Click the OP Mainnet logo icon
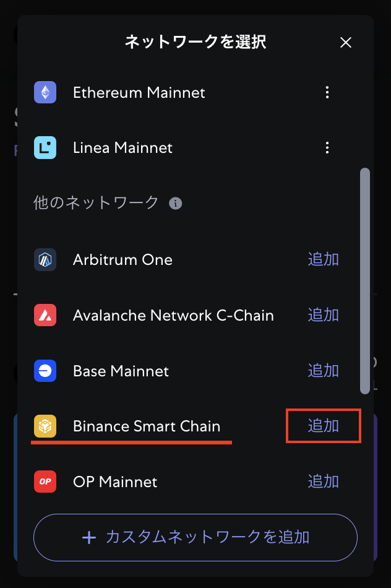 pos(45,482)
